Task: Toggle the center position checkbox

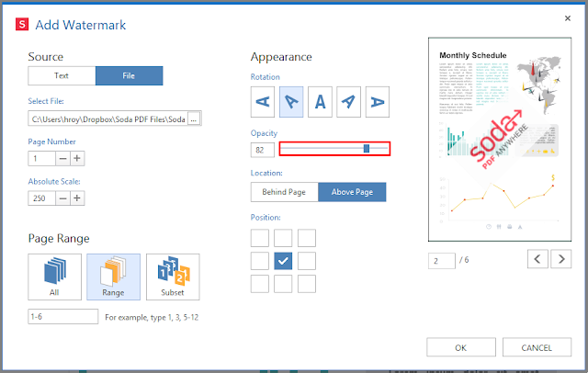Action: pyautogui.click(x=283, y=261)
